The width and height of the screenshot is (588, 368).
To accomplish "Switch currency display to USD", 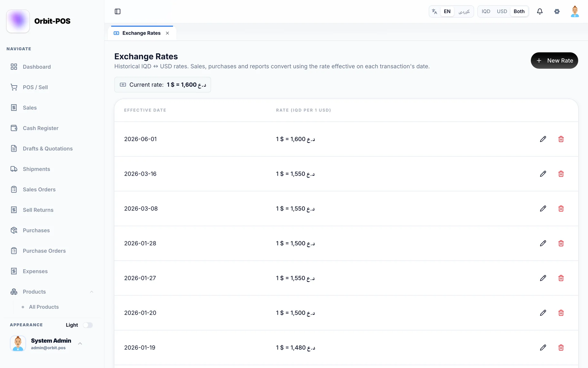I will (x=502, y=11).
